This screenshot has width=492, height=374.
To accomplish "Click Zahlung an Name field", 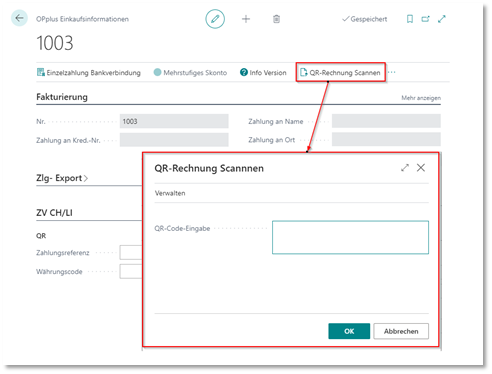I will (x=386, y=121).
